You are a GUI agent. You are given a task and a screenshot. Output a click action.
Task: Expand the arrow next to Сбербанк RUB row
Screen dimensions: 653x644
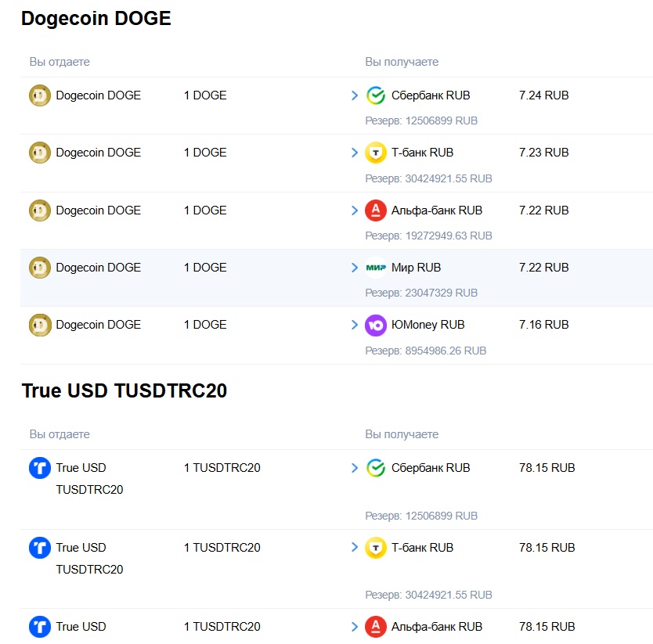pos(355,95)
